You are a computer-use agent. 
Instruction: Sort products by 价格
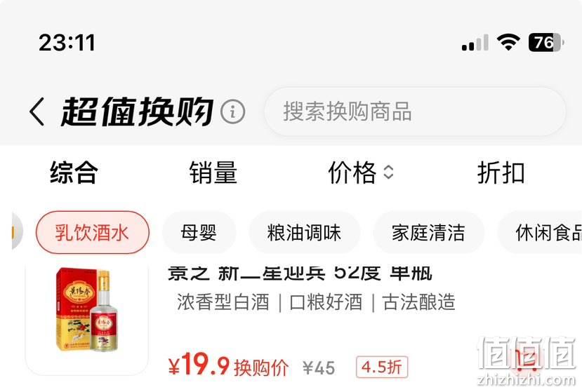coord(352,173)
